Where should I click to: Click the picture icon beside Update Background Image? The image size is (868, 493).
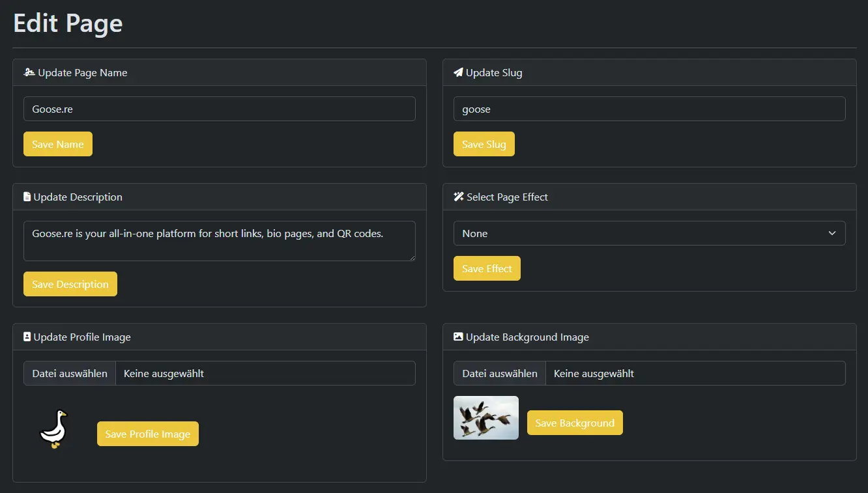(458, 337)
